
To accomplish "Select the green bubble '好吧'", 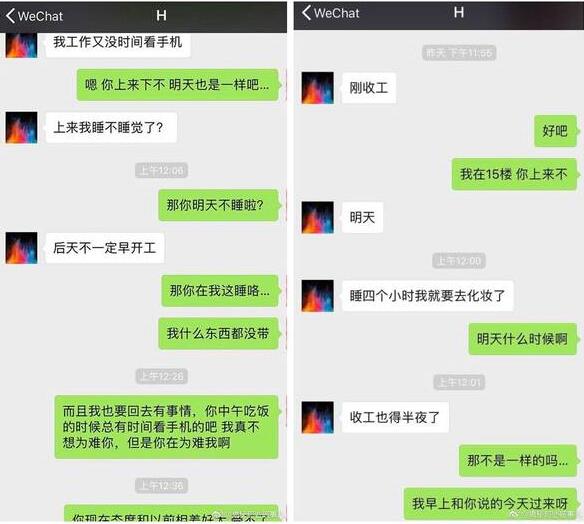I will (x=555, y=131).
